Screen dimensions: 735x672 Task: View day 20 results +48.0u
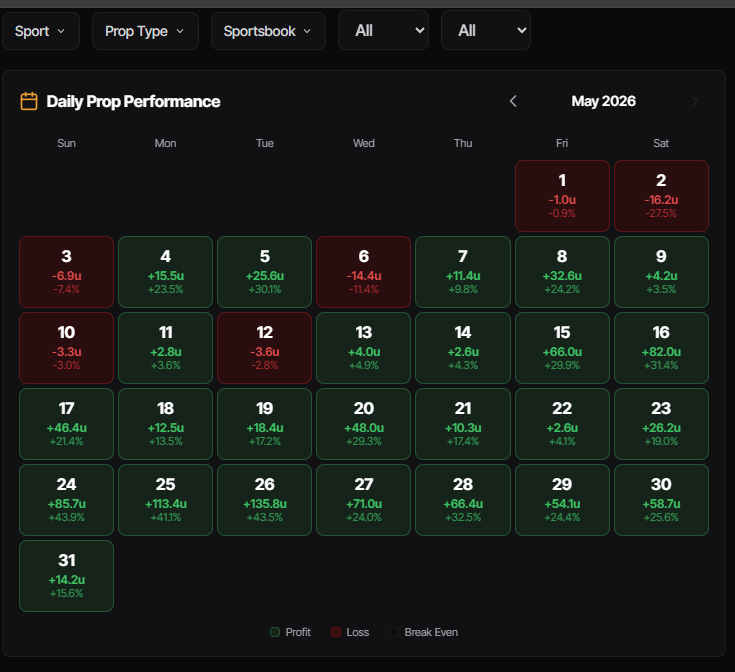[364, 424]
